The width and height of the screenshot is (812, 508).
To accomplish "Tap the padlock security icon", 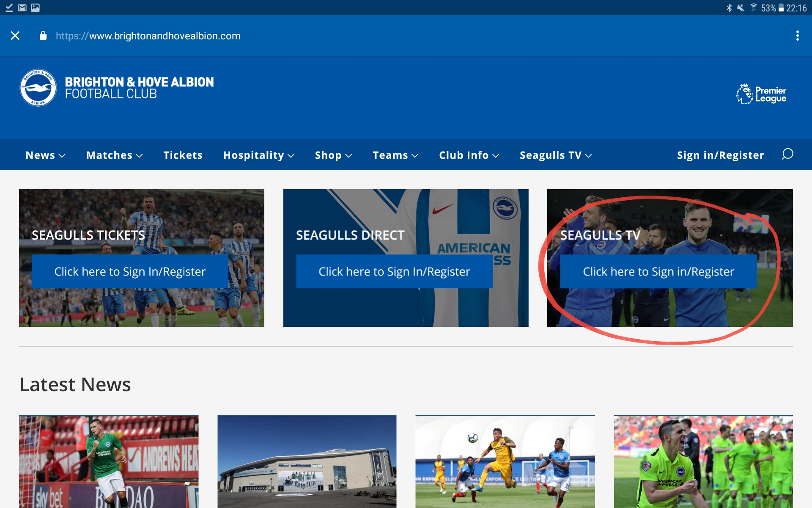I will coord(43,36).
